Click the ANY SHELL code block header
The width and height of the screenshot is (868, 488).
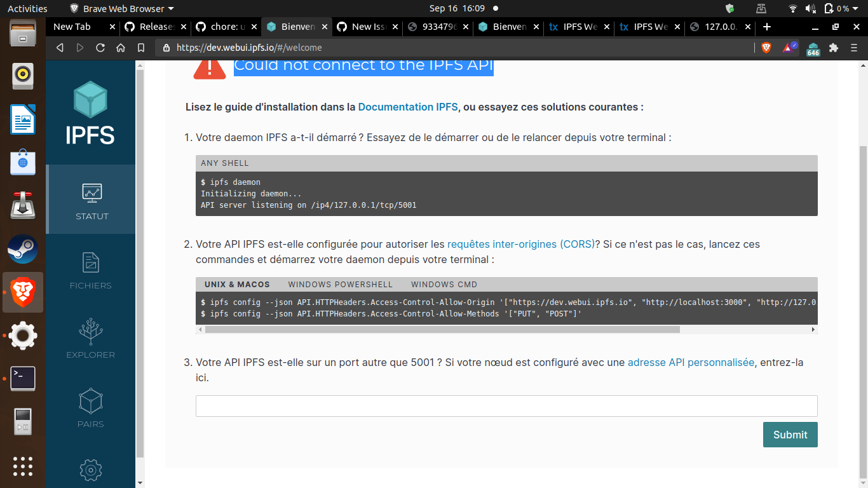[506, 163]
